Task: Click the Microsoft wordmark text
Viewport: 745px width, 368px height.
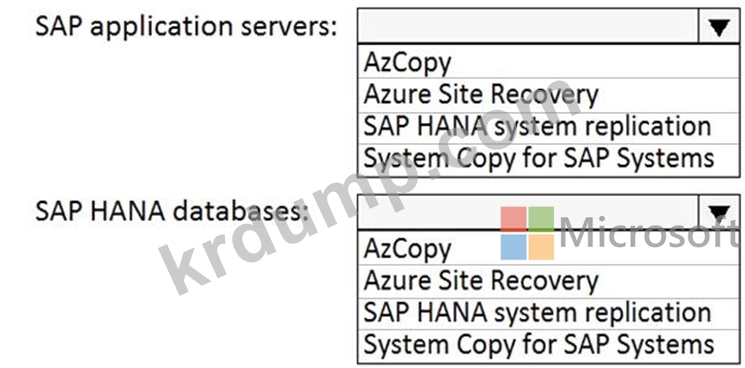Action: click(651, 233)
